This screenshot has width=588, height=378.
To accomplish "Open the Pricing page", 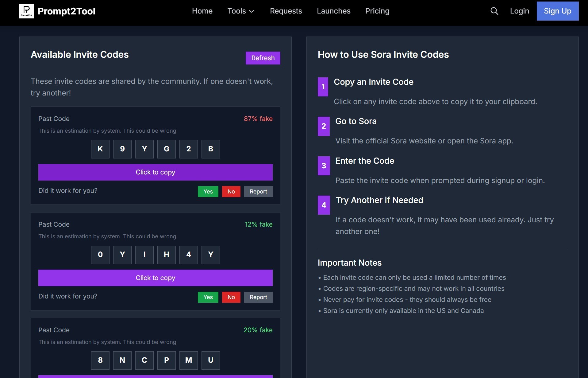I will point(377,11).
